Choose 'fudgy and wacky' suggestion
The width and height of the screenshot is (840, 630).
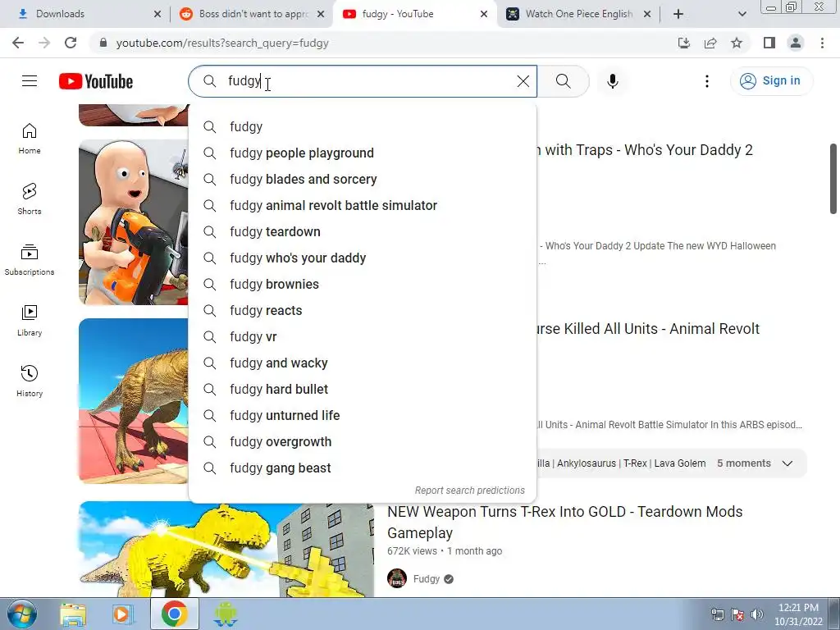pos(362,363)
